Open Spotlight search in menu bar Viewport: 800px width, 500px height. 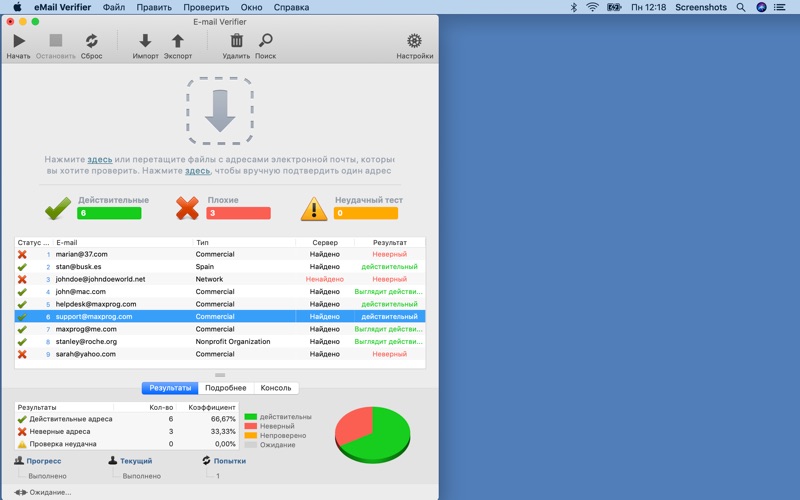tap(741, 7)
